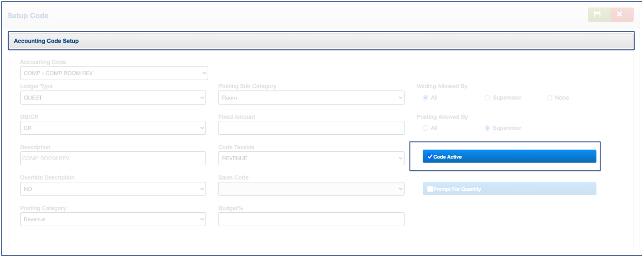Image resolution: width=644 pixels, height=257 pixels.
Task: Click the green save icon
Action: click(599, 15)
